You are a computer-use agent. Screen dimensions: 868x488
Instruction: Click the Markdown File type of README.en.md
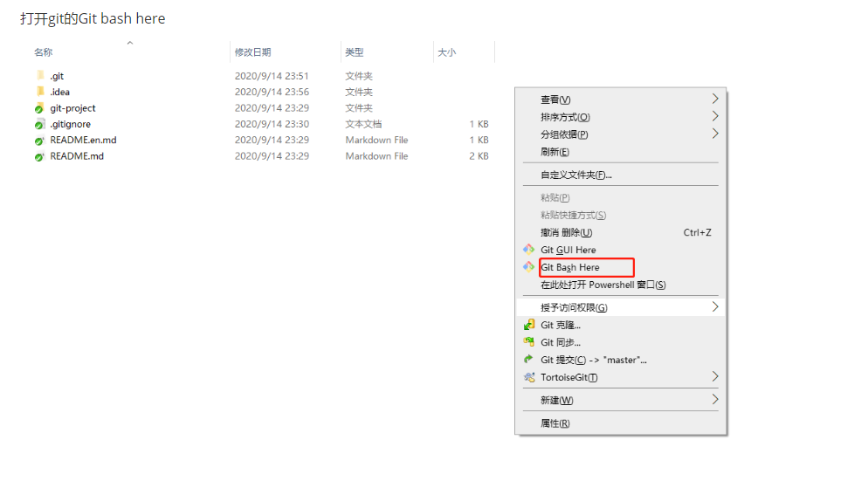(x=376, y=140)
